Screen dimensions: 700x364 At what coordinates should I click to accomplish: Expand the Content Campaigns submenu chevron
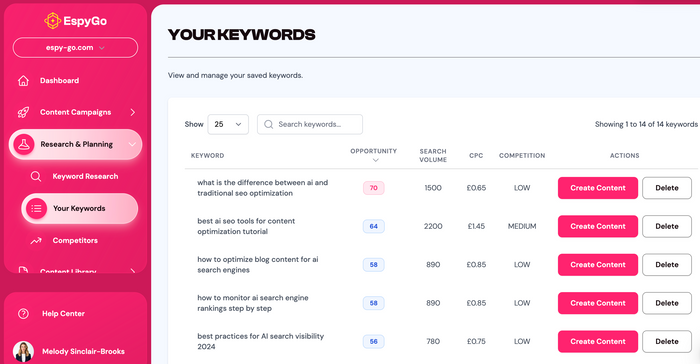point(133,112)
